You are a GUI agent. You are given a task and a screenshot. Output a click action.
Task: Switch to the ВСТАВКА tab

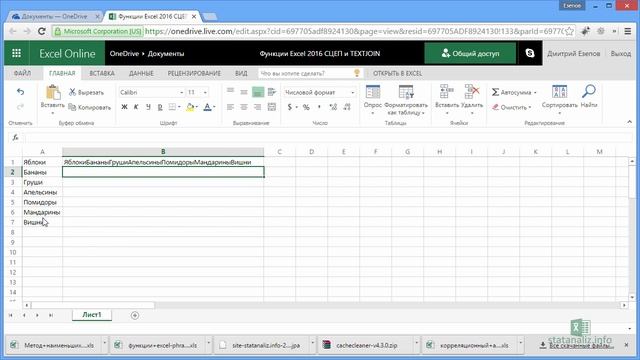102,73
